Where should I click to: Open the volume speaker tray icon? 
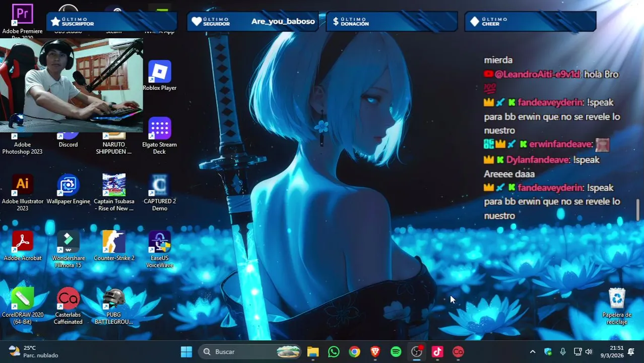click(589, 351)
